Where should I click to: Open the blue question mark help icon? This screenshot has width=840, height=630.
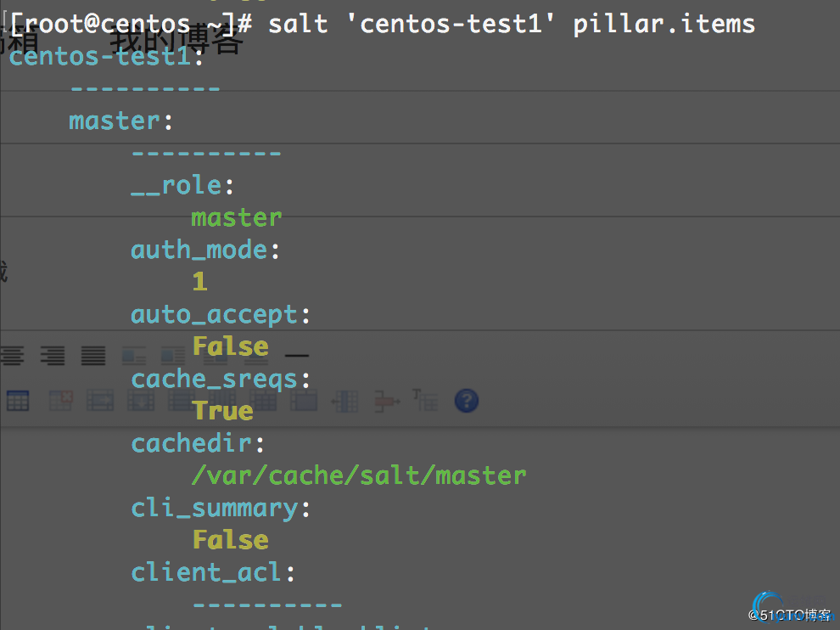tap(466, 401)
